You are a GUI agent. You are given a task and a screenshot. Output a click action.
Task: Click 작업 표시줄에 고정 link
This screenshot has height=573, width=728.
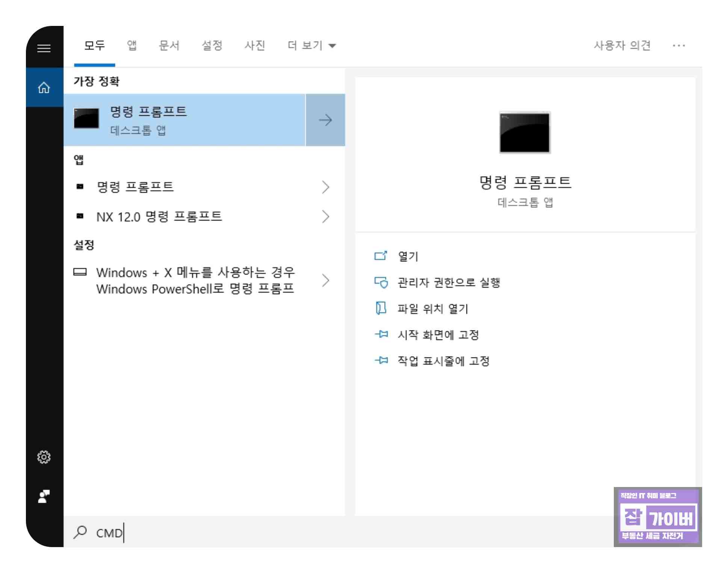click(443, 361)
